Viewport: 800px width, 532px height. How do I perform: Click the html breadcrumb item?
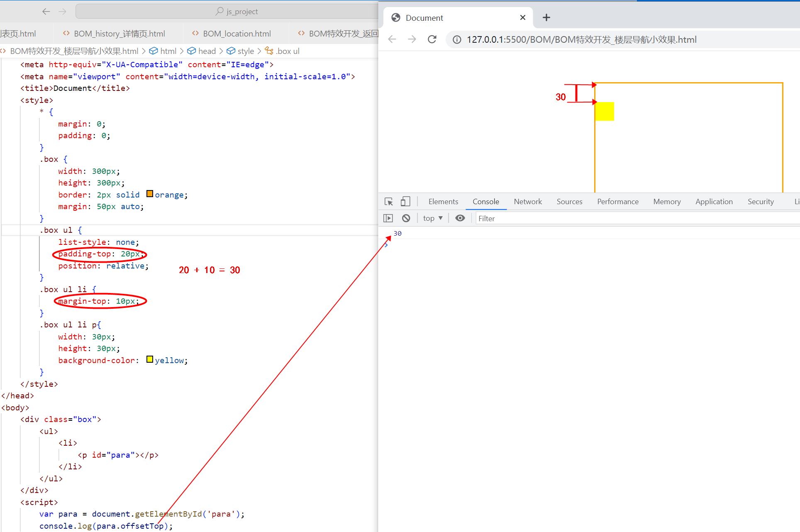[163, 51]
